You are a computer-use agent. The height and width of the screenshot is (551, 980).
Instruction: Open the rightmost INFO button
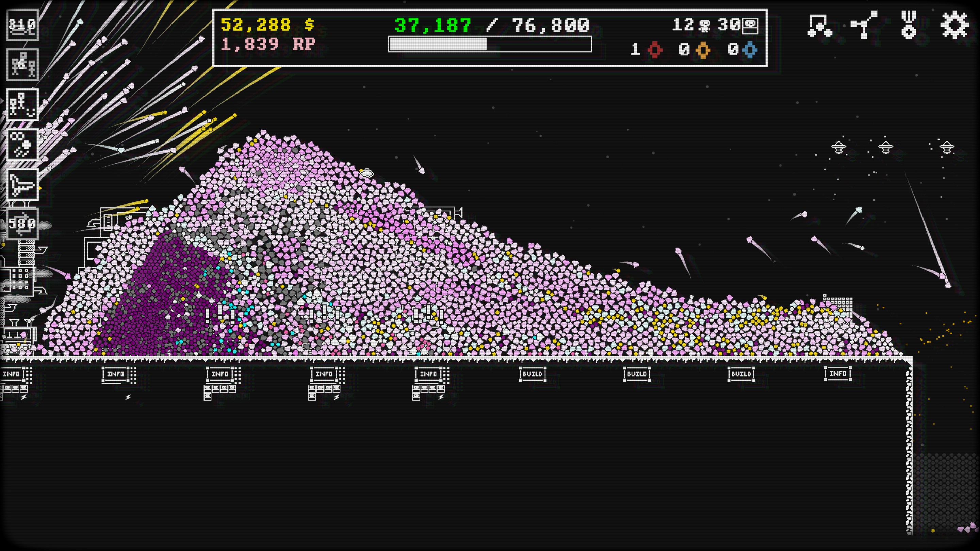[x=838, y=374]
